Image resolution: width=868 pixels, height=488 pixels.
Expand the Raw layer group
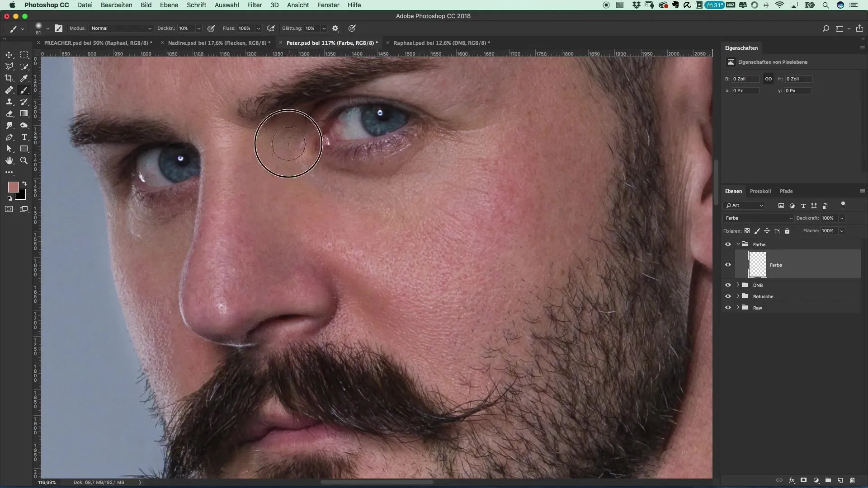pyautogui.click(x=738, y=308)
